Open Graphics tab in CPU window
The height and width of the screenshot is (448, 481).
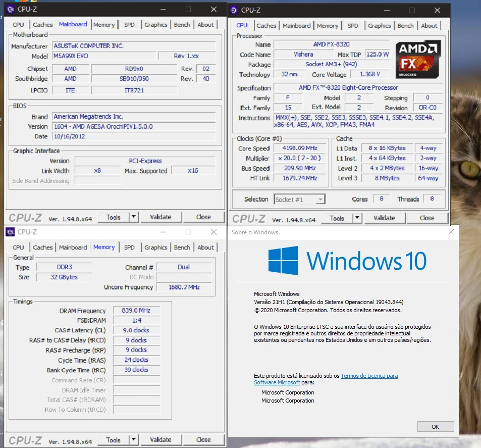coord(379,25)
